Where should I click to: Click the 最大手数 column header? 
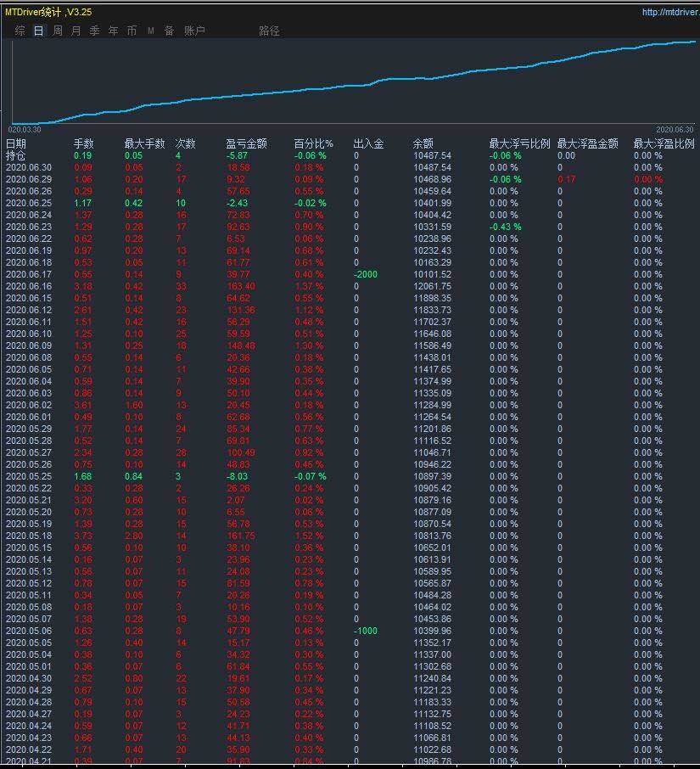(144, 143)
